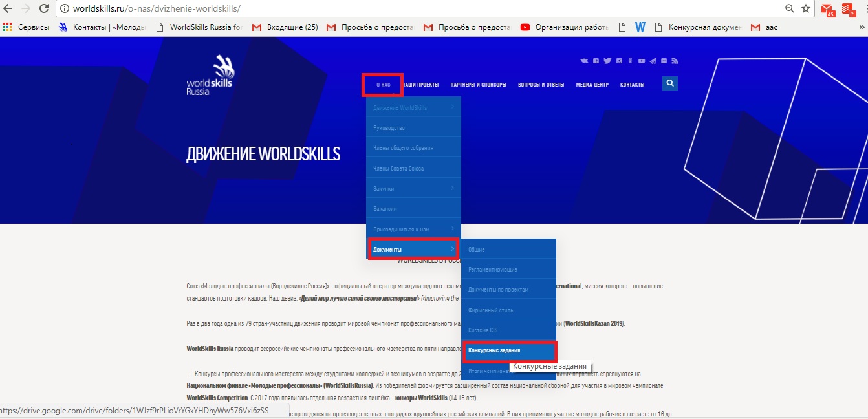Open the Конкурсная докумен bookmark

coord(698,27)
